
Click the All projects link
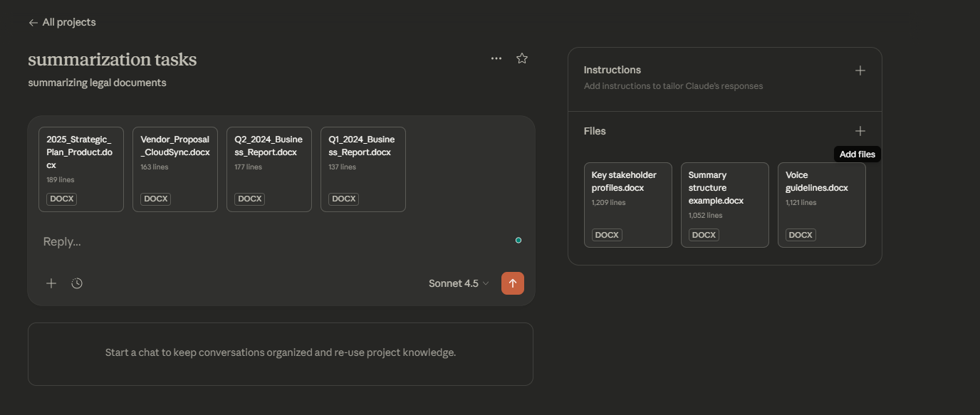point(68,22)
